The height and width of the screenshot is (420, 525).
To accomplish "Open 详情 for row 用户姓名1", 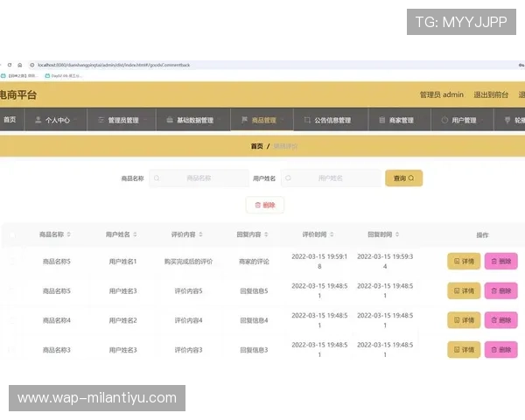I will (464, 262).
